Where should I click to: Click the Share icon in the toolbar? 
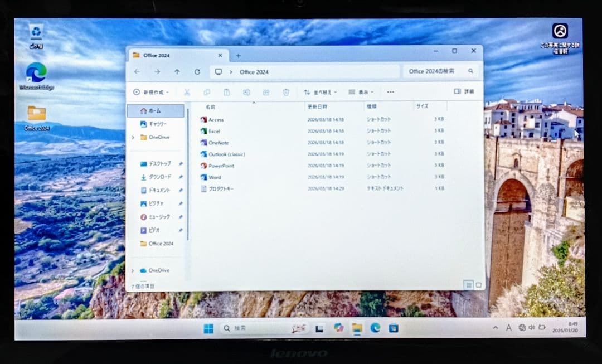(266, 92)
